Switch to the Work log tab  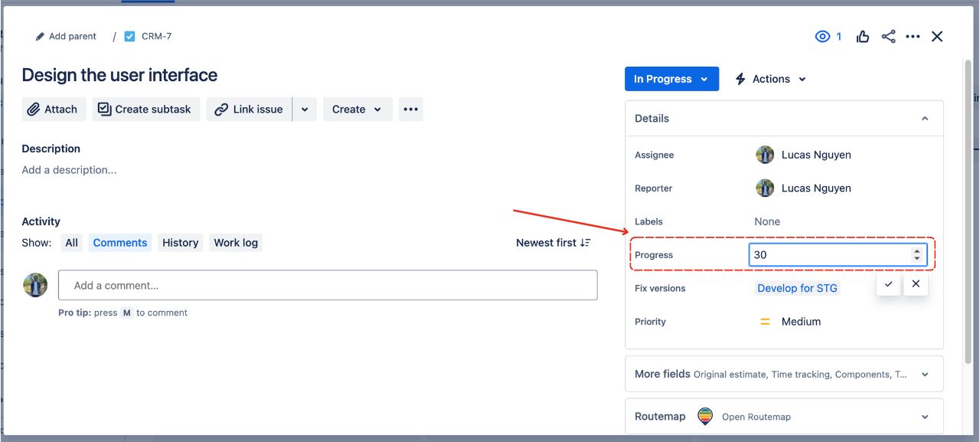pyautogui.click(x=236, y=242)
